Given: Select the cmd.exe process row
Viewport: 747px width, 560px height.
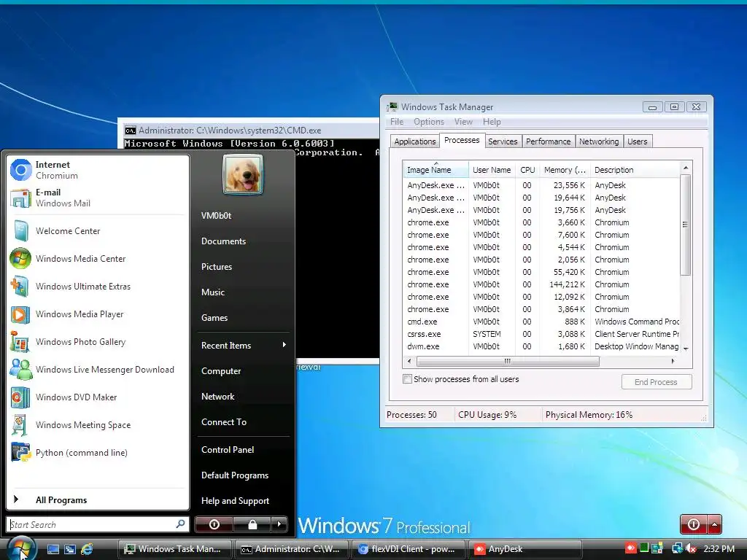Looking at the screenshot, I should [x=542, y=322].
